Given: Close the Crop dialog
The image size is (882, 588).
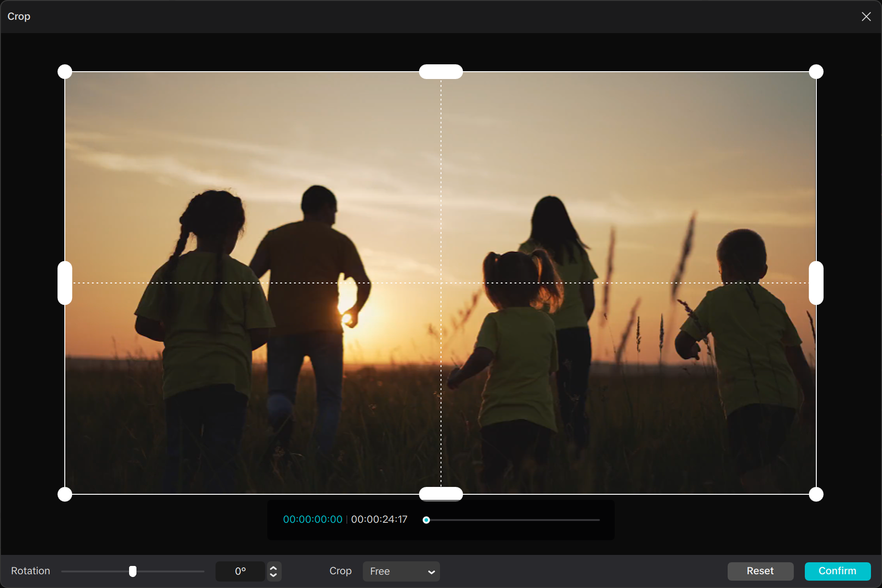Looking at the screenshot, I should [866, 17].
